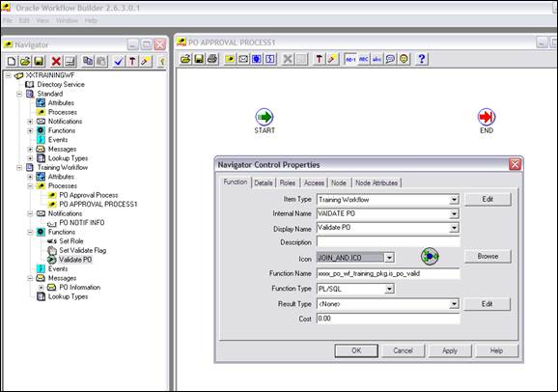Screen dimensions: 558x392
Task: Click the Save icon in process window toolbar
Action: click(199, 59)
